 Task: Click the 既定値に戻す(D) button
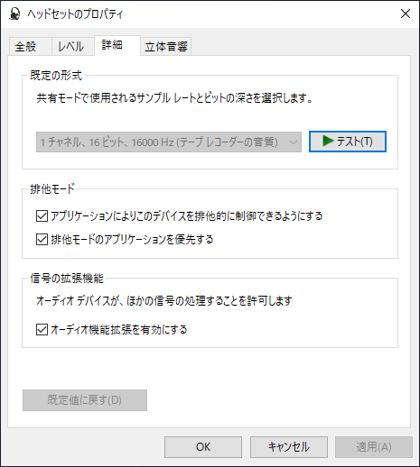click(85, 400)
